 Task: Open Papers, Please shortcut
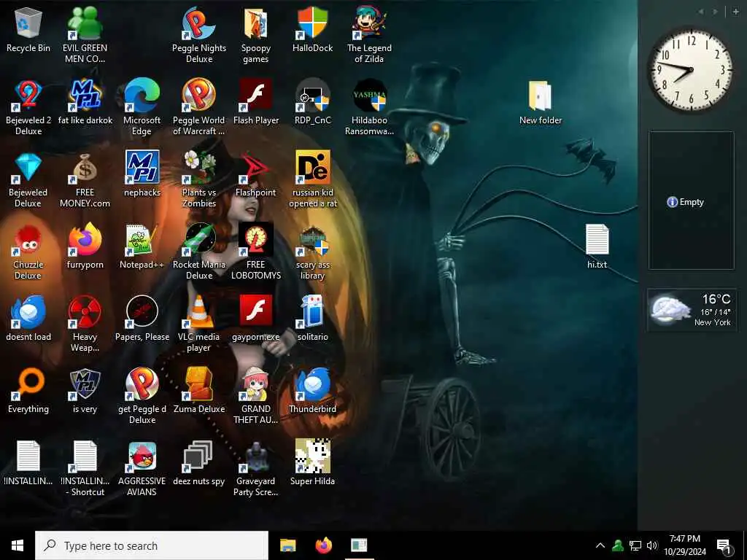pyautogui.click(x=142, y=319)
